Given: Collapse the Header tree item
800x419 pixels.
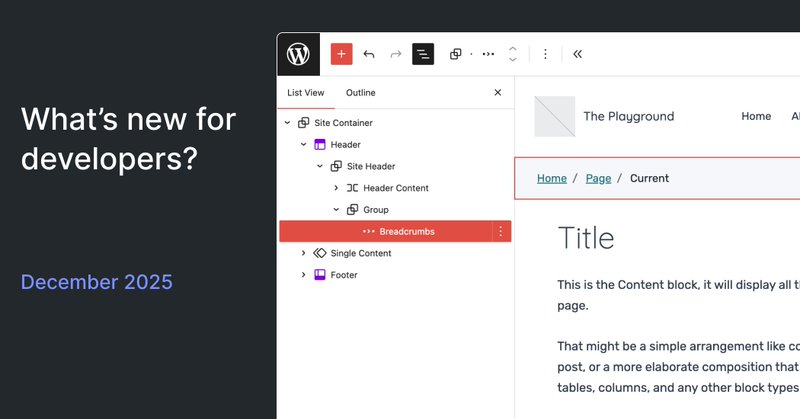Looking at the screenshot, I should (304, 144).
